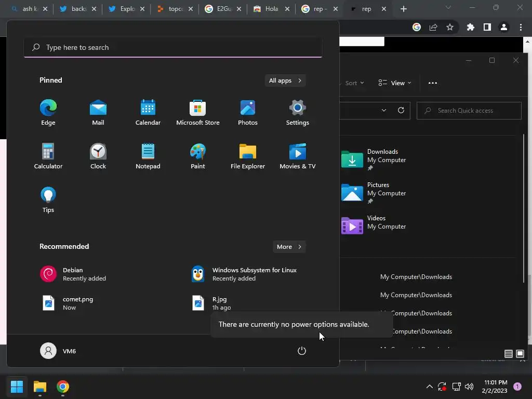Image resolution: width=532 pixels, height=399 pixels.
Task: Close the 'ash k' browser tab
Action: (45, 9)
